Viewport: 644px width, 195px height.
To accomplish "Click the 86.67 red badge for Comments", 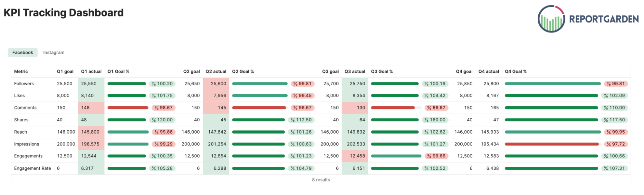I will click(436, 108).
